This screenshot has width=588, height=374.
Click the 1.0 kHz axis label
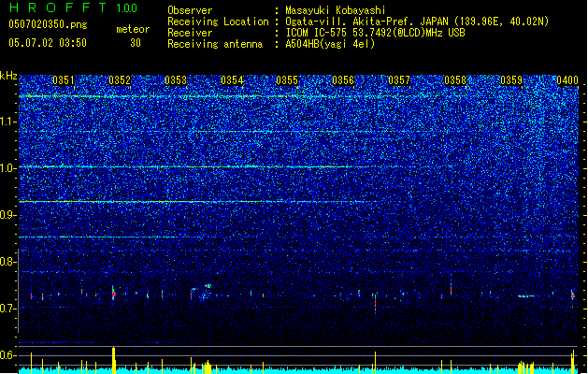(x=8, y=168)
